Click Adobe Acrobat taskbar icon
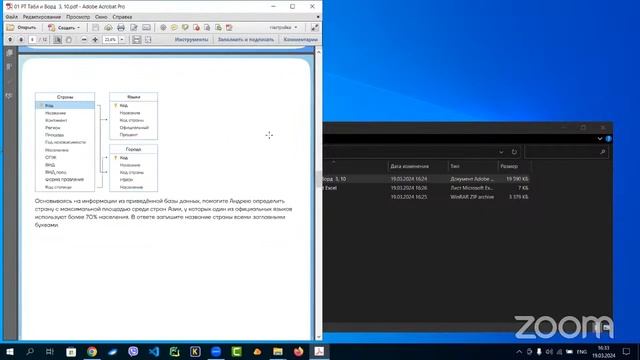 (319, 351)
